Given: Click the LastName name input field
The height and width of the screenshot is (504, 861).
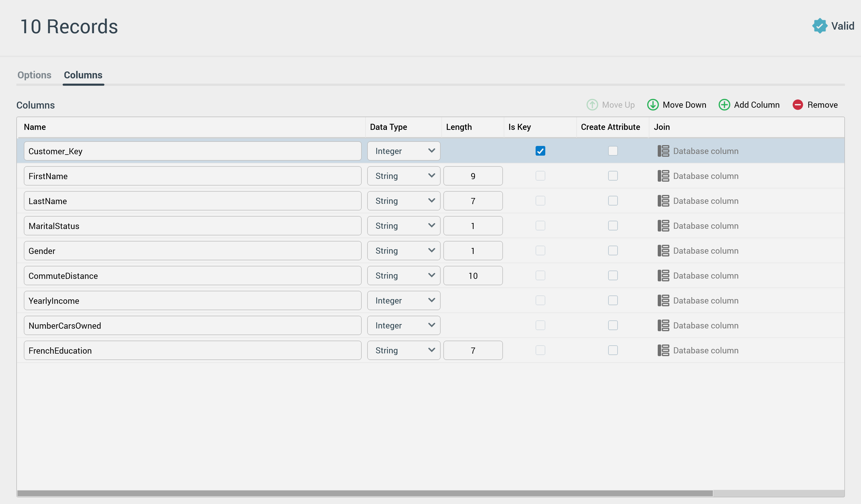Looking at the screenshot, I should point(192,201).
